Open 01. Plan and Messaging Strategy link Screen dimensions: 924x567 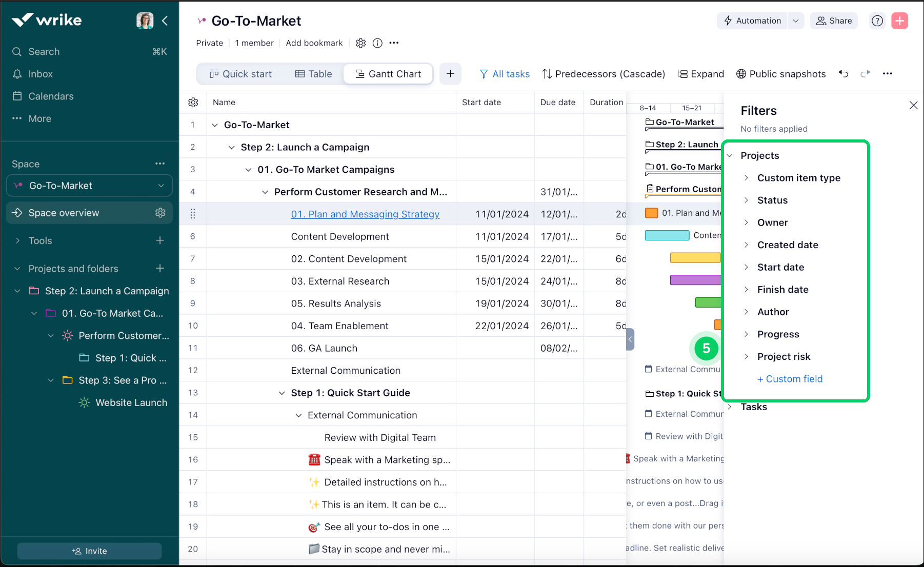point(365,214)
